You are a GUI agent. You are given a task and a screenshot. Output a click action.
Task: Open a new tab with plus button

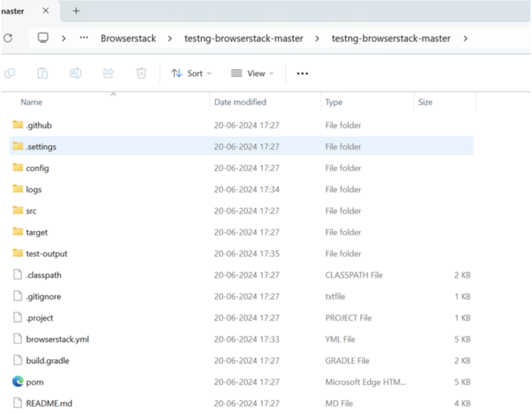(76, 11)
